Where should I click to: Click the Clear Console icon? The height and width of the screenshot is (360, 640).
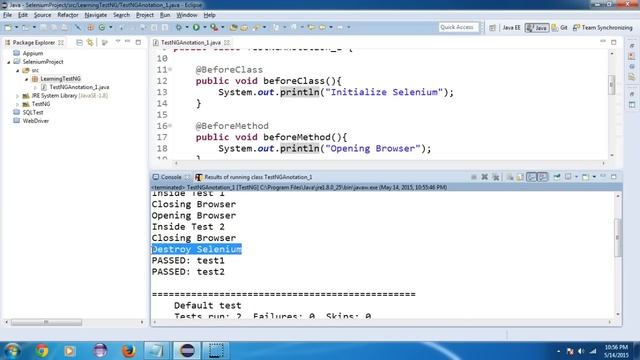click(x=510, y=177)
